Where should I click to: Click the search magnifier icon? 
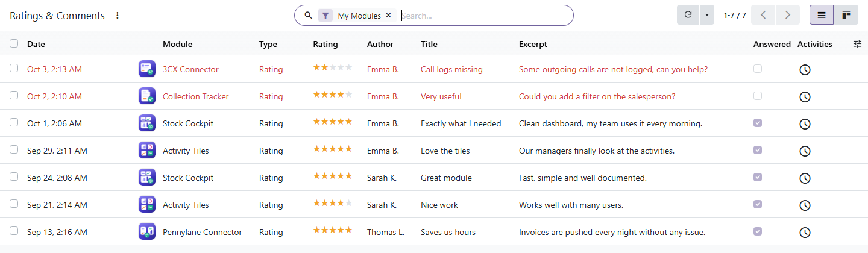point(308,16)
